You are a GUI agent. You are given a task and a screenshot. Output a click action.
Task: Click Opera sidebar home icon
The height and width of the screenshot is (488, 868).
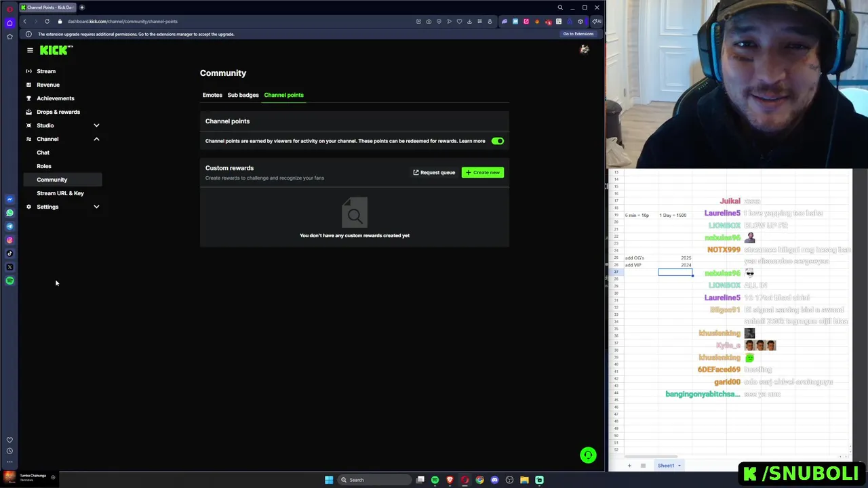[x=9, y=22]
